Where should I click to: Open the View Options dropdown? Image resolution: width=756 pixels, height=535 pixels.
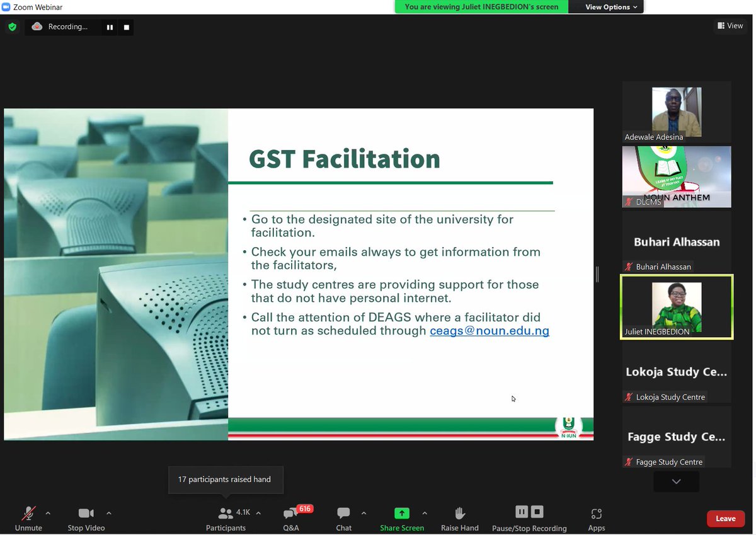pyautogui.click(x=611, y=7)
